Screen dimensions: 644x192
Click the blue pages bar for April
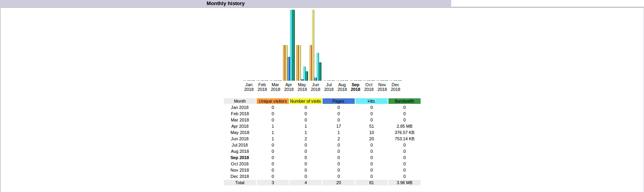pyautogui.click(x=289, y=69)
